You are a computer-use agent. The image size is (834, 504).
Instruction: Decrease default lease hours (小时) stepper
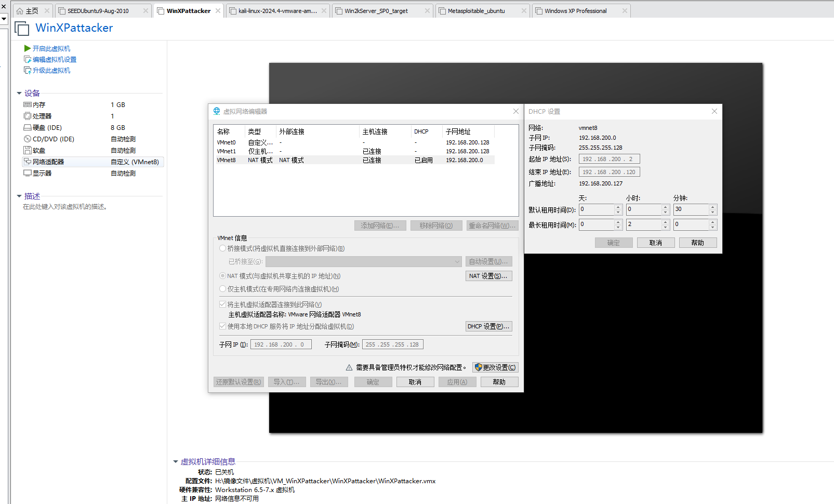click(x=666, y=212)
